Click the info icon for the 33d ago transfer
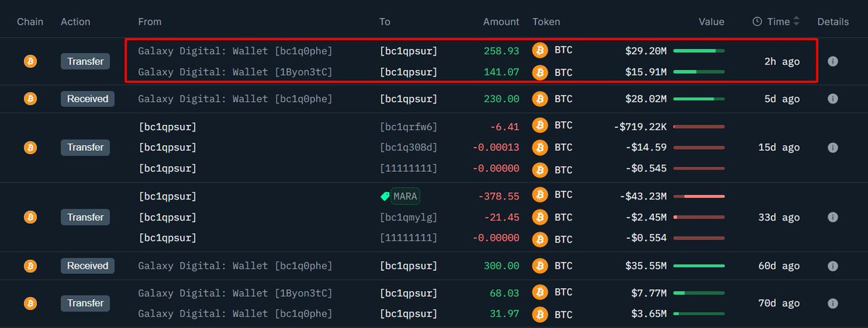 [x=833, y=217]
